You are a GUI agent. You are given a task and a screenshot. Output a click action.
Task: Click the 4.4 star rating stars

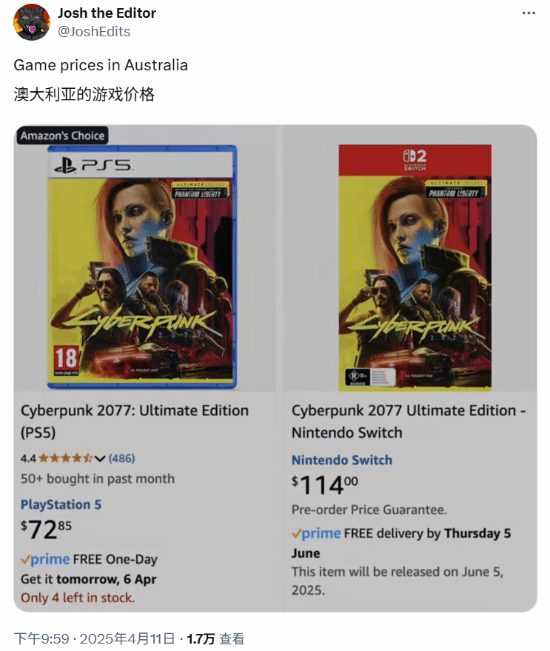(x=65, y=458)
